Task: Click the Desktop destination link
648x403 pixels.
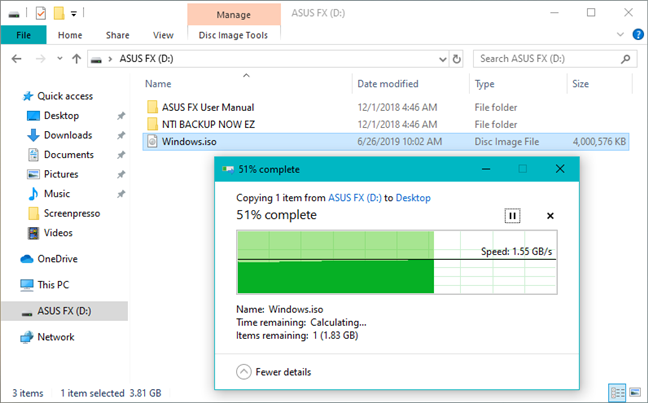Action: tap(413, 198)
